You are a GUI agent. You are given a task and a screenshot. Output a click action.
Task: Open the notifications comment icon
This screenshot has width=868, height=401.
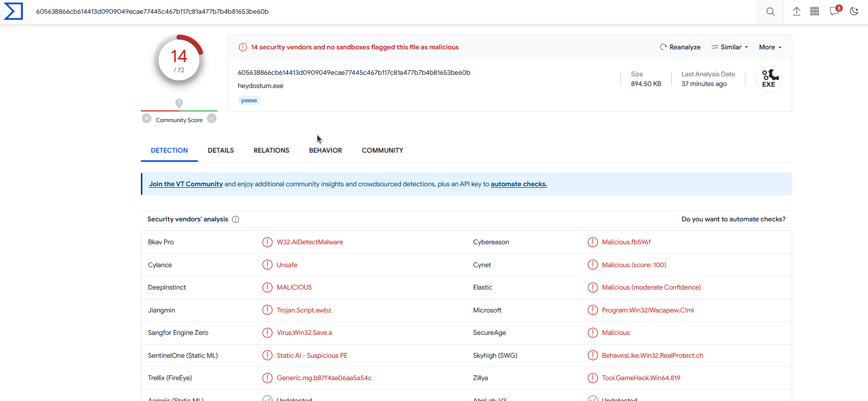(x=834, y=11)
